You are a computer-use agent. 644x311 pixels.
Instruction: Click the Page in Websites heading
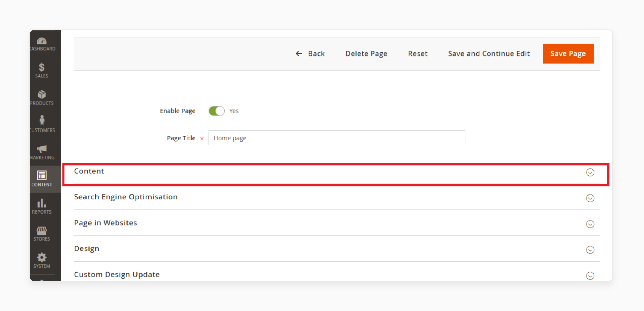pyautogui.click(x=106, y=223)
